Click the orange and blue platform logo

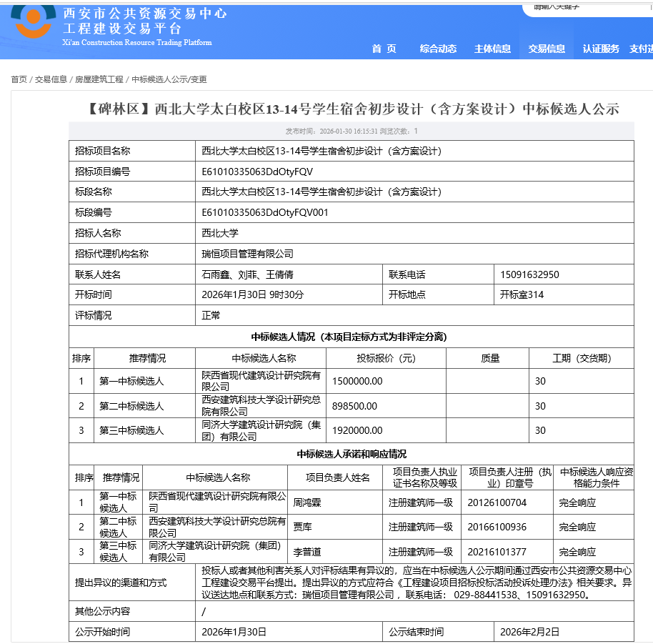pos(34,21)
